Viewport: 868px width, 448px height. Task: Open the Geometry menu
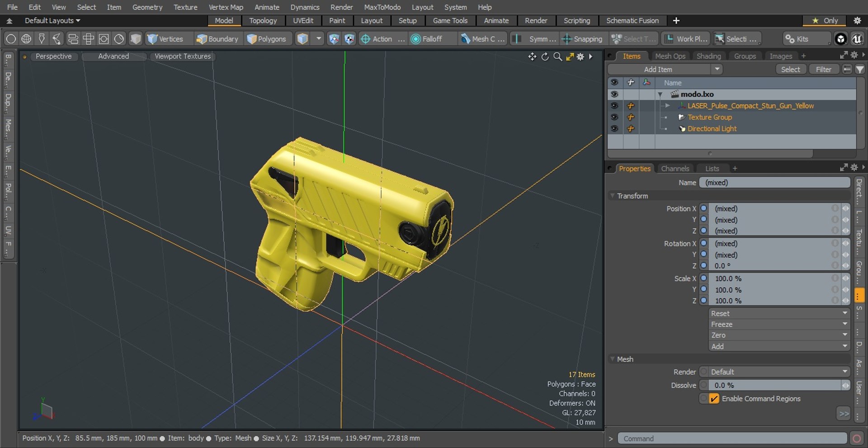pos(147,7)
